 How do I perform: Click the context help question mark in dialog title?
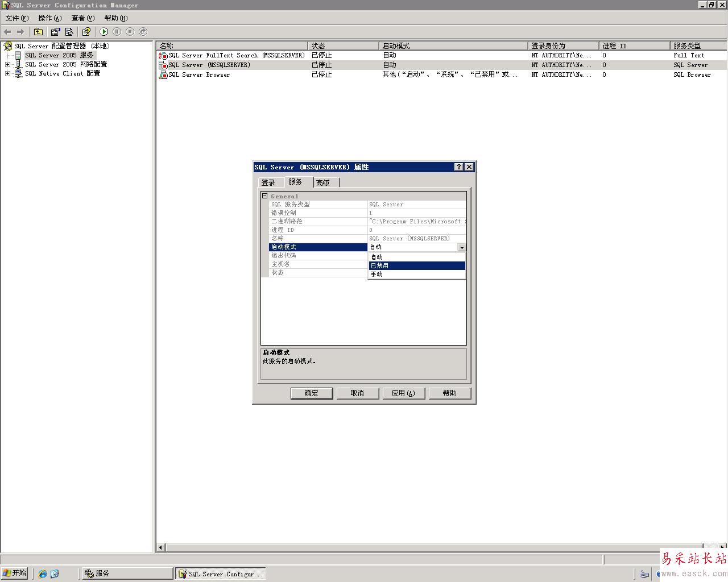click(x=459, y=167)
